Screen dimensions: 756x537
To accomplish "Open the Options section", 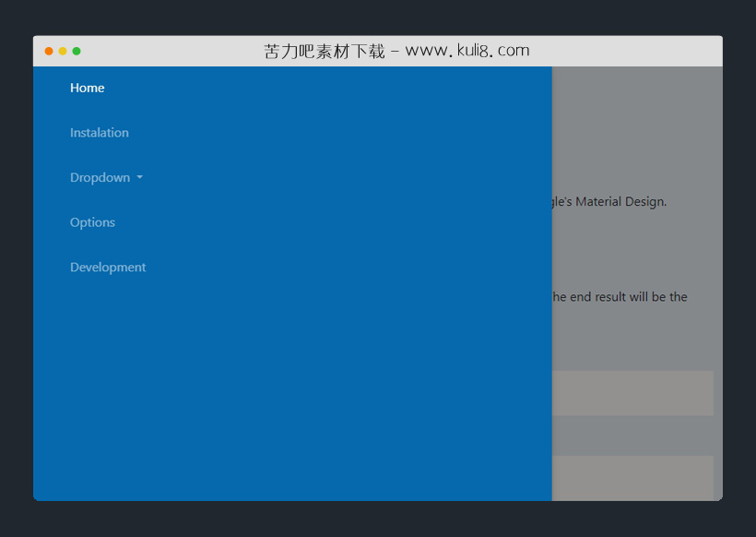I will coord(92,222).
